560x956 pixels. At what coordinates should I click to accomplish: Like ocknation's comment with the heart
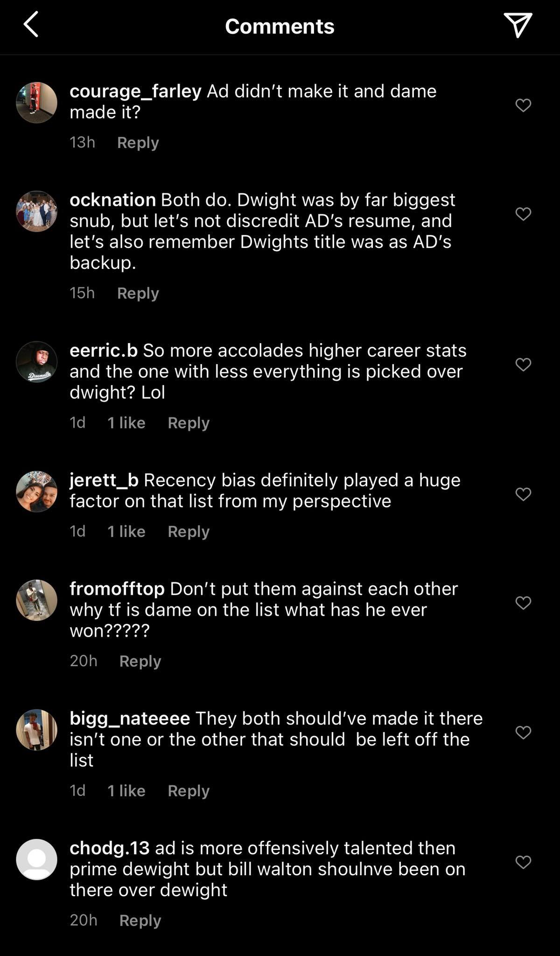point(523,214)
